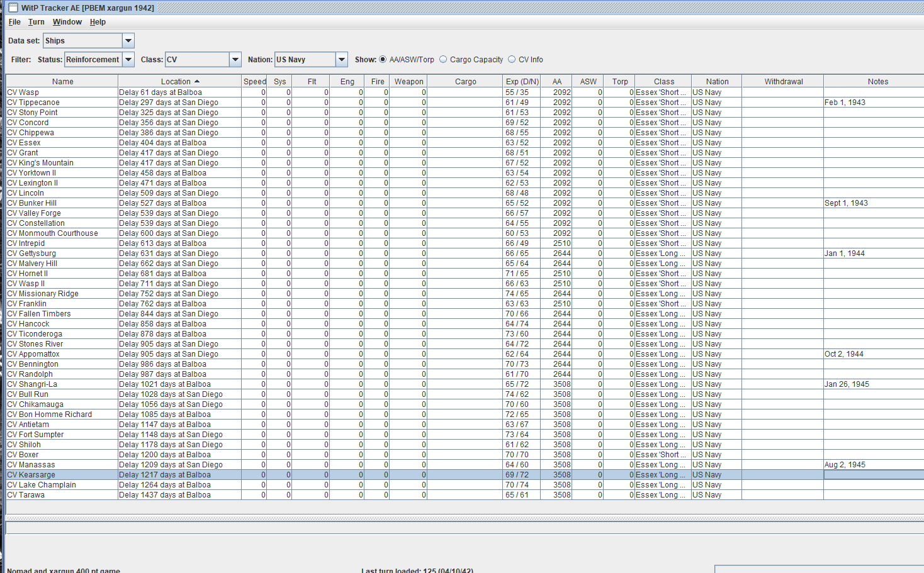924x573 pixels.
Task: Expand the Status Reinforcement dropdown
Action: (128, 60)
